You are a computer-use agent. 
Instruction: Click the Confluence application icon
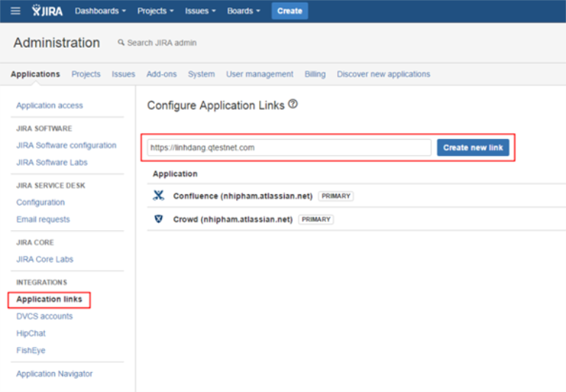(158, 196)
